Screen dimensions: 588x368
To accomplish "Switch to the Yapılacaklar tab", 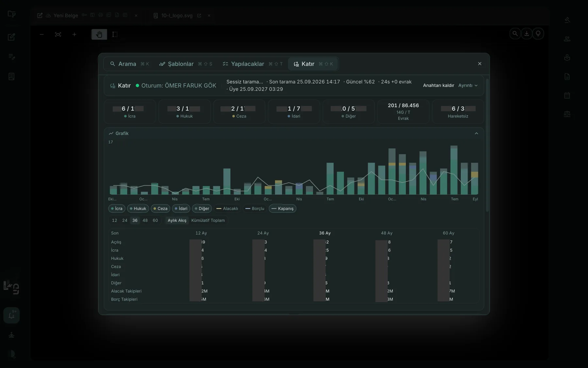I will [x=253, y=64].
